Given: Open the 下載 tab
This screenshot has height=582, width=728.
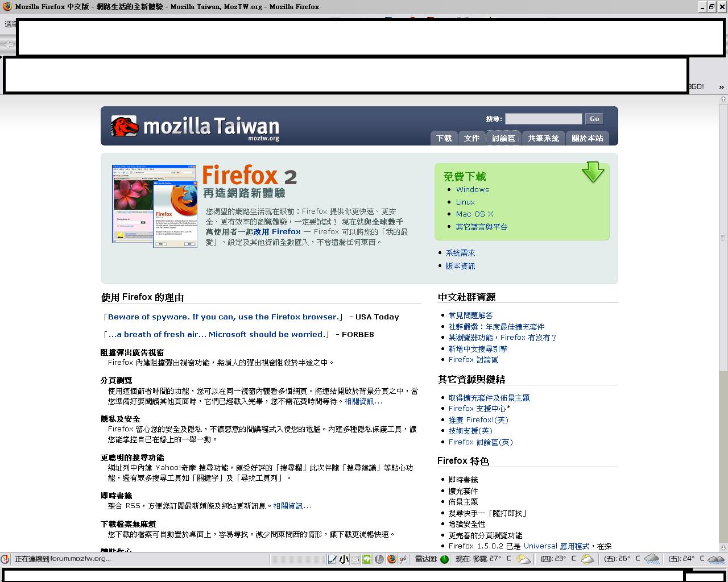Looking at the screenshot, I should tap(444, 138).
